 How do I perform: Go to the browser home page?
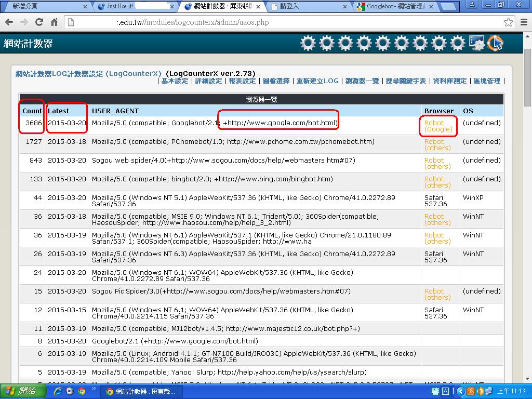54,22
